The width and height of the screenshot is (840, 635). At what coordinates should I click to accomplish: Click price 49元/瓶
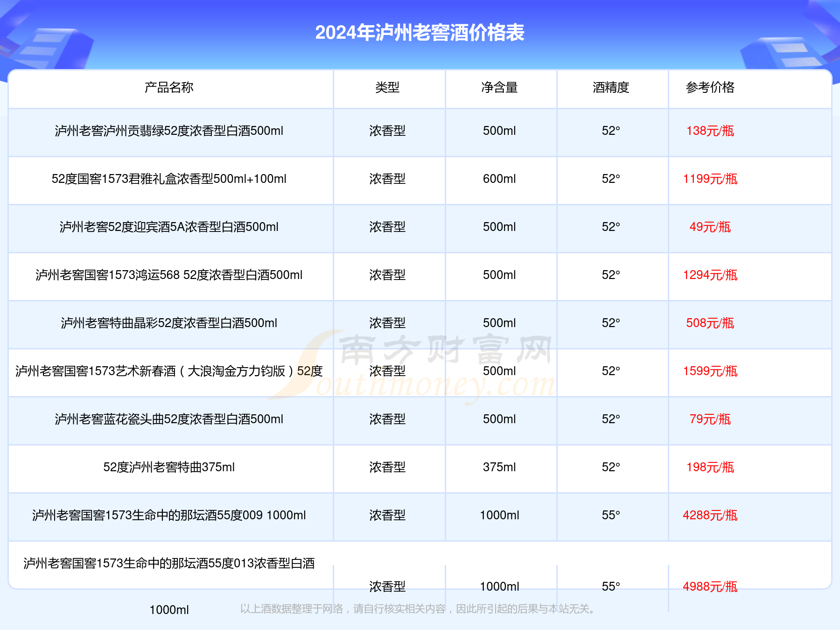coord(710,227)
